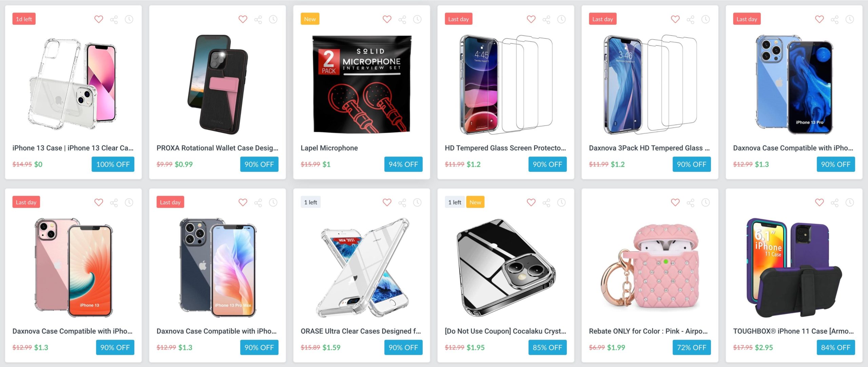
Task: Click the 100% OFF button
Action: 113,164
